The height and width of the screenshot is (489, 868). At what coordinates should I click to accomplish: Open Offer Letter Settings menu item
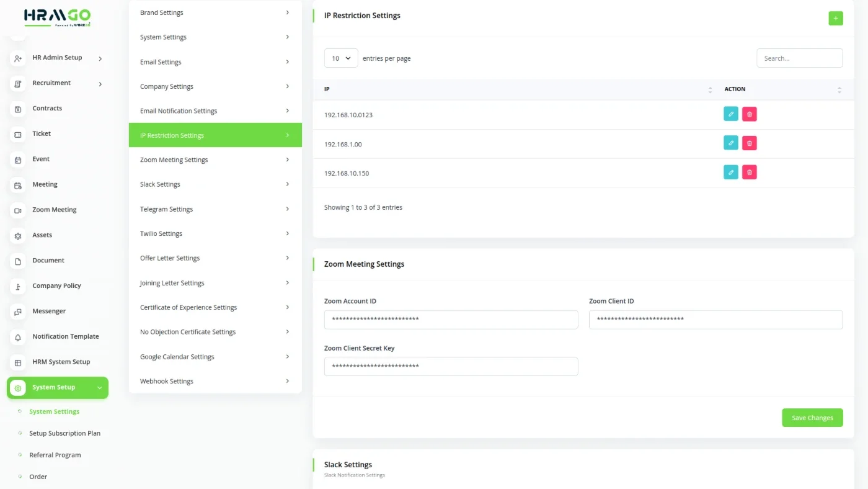pos(215,258)
